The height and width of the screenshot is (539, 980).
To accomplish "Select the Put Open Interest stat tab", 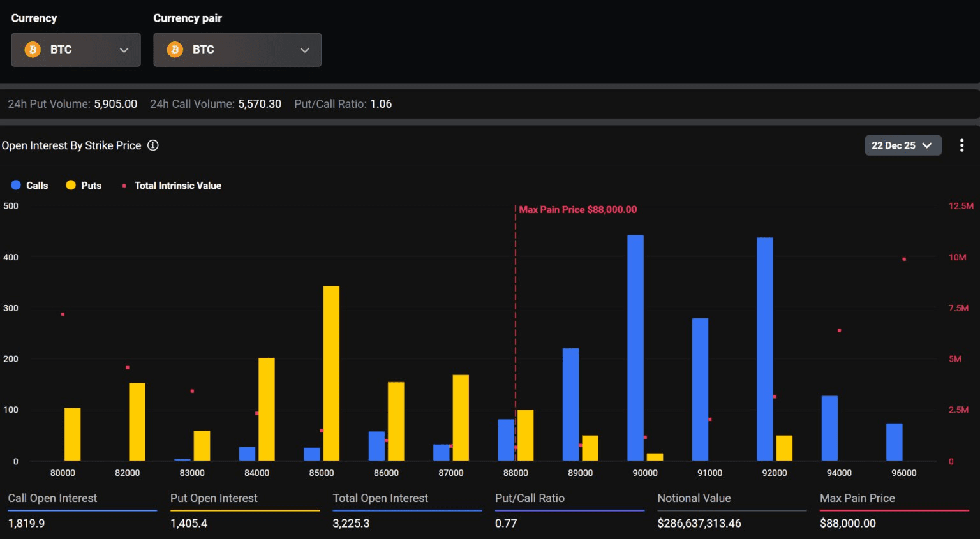I will pyautogui.click(x=214, y=498).
